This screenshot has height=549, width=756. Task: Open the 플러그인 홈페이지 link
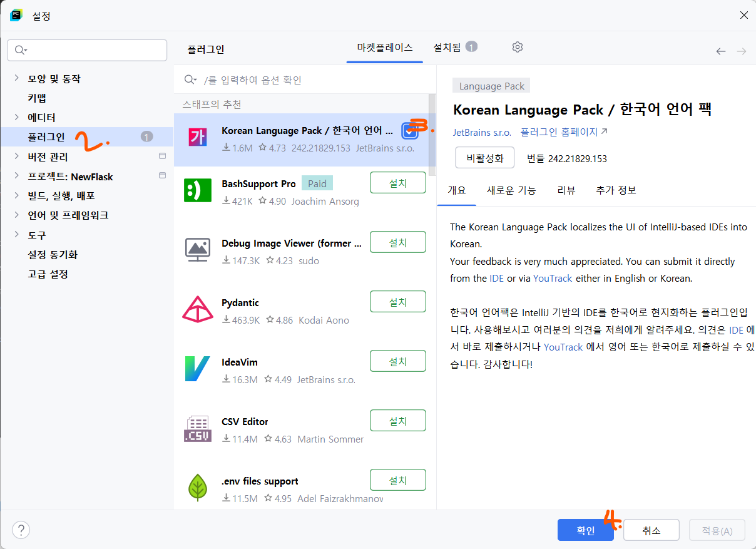coord(564,132)
